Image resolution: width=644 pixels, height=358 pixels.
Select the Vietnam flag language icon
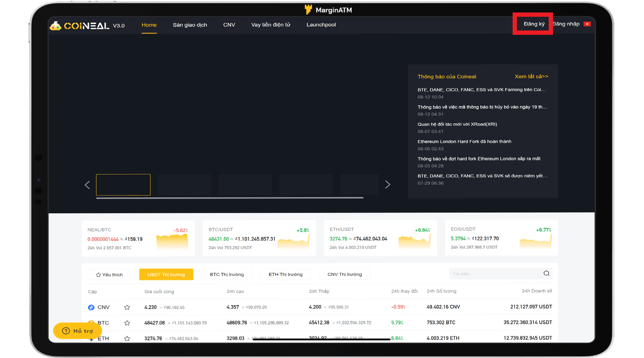point(587,24)
